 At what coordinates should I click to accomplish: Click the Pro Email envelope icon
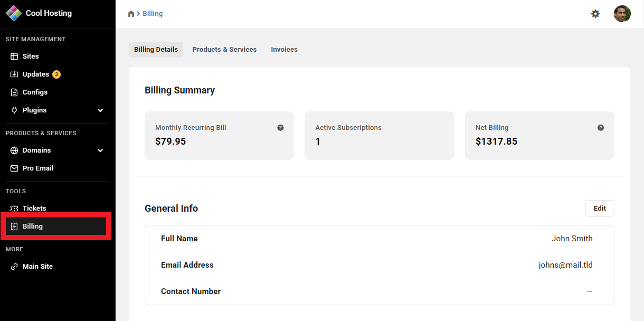coord(14,168)
